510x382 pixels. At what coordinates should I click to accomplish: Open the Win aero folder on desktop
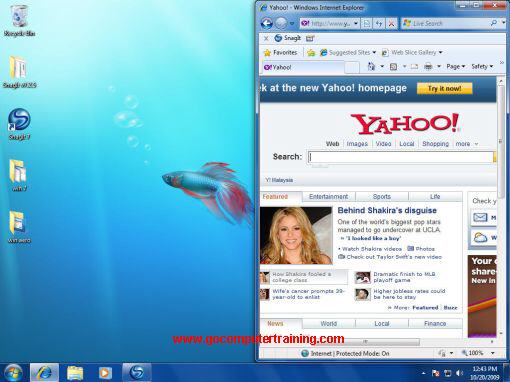click(19, 227)
